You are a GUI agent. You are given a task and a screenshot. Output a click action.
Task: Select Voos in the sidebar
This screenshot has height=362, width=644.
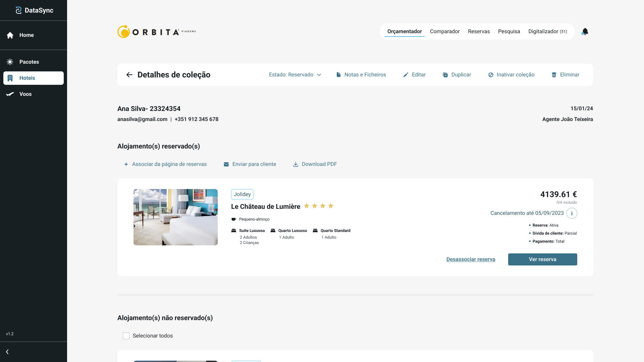tap(25, 94)
